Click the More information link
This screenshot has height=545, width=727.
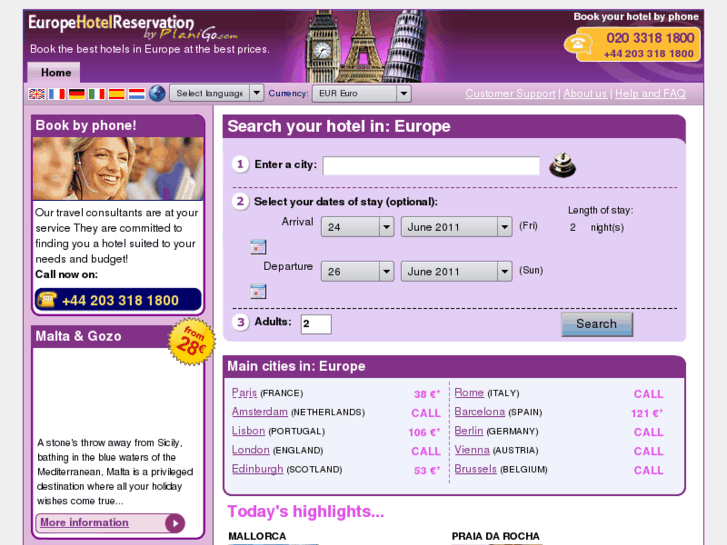tap(84, 522)
